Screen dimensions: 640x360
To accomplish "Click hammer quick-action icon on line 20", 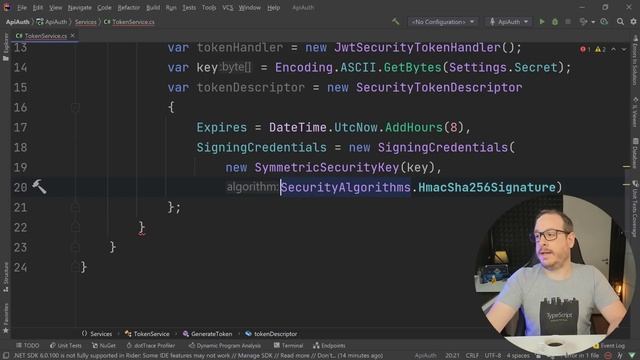I will click(40, 187).
